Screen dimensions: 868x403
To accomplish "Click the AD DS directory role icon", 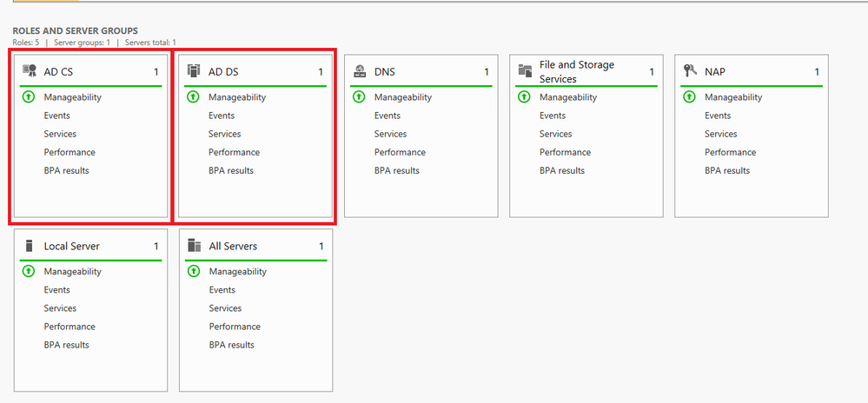I will click(194, 71).
